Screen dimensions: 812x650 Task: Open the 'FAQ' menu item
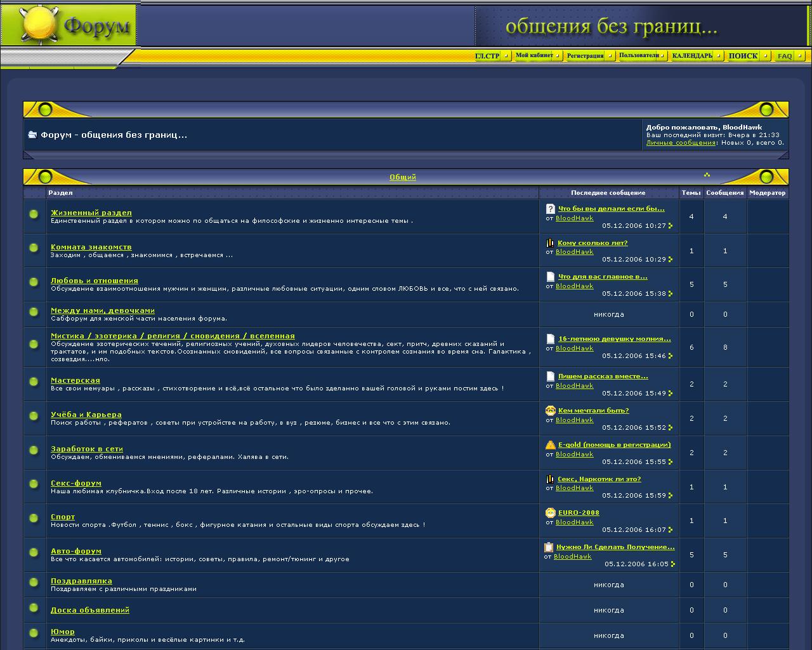point(785,56)
